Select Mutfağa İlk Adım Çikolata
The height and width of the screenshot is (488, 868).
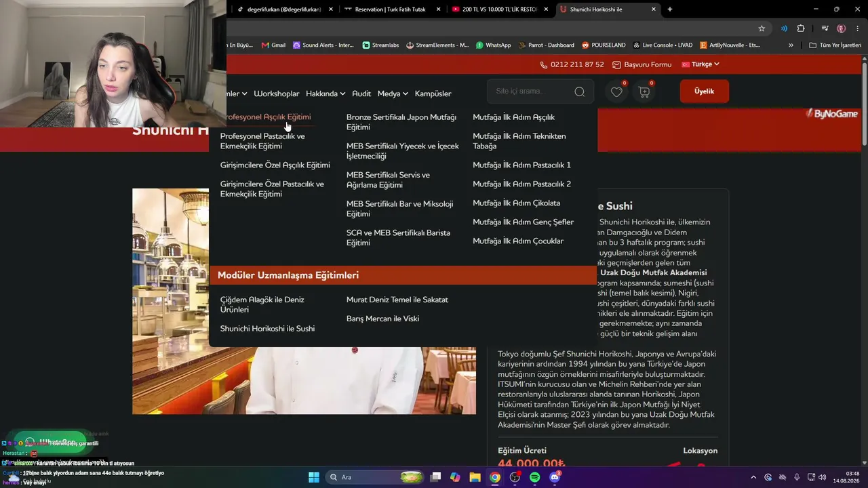(x=516, y=203)
